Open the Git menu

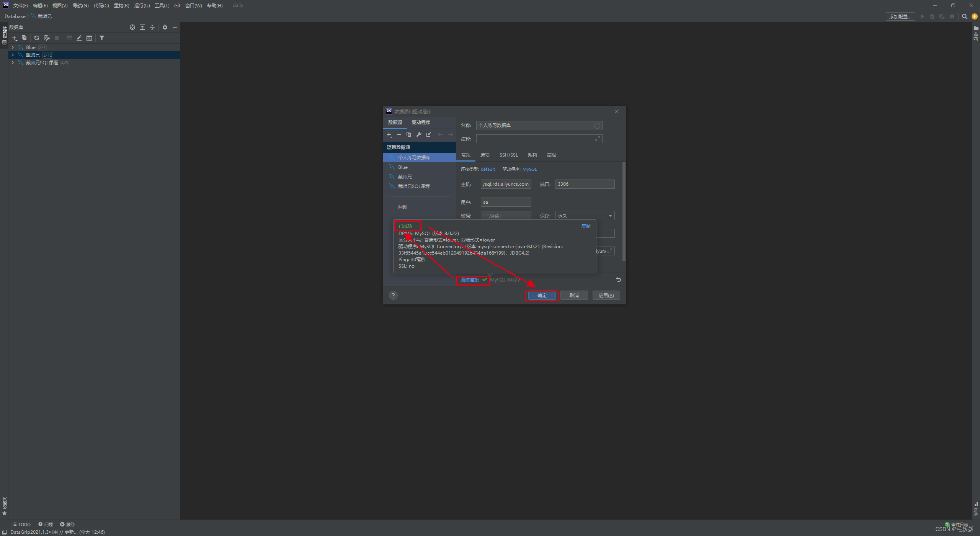tap(177, 5)
